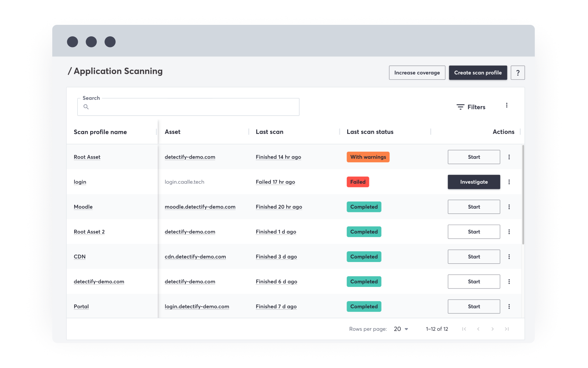Start scan for detectify-demo.com profile

click(x=474, y=282)
